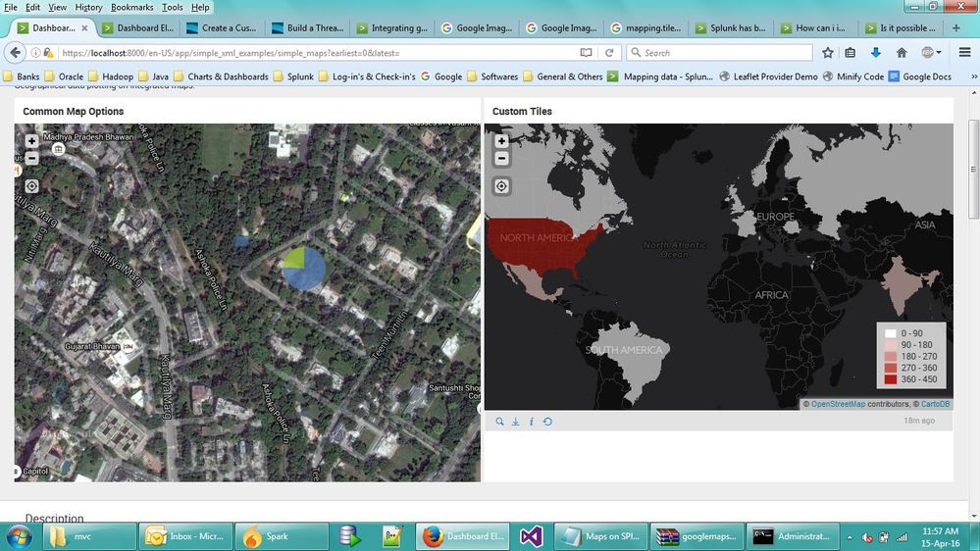Viewport: 980px width, 551px height.
Task: Go to Firefox home page
Action: click(902, 52)
